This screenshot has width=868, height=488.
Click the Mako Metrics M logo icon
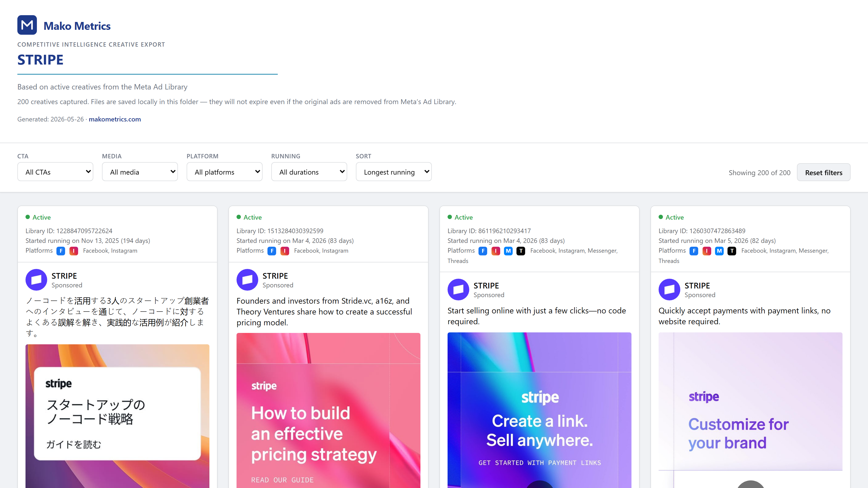click(27, 25)
